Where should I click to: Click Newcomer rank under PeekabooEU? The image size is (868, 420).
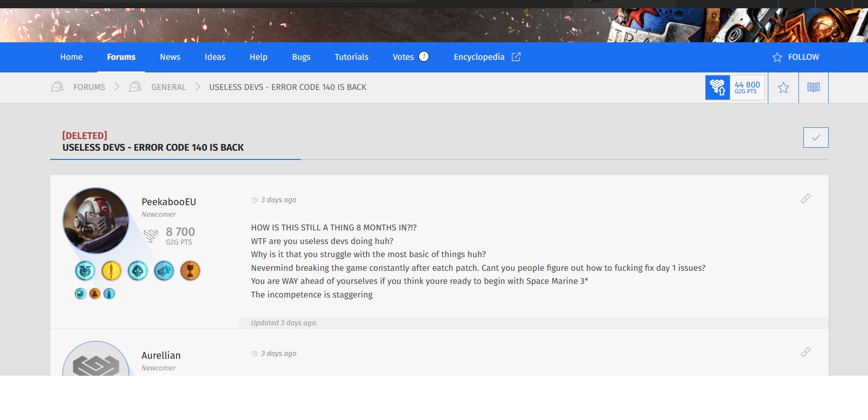click(159, 214)
